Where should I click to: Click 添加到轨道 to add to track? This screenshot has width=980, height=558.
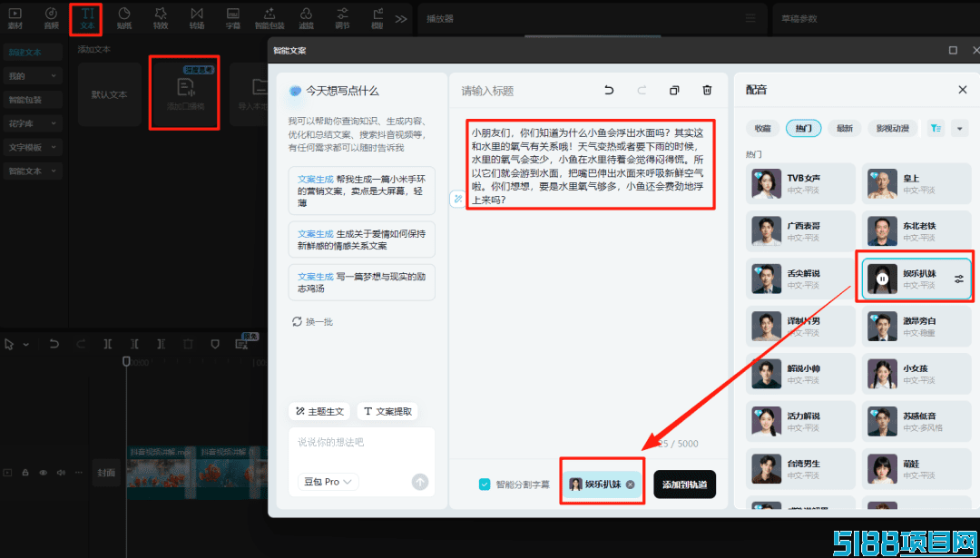click(684, 485)
